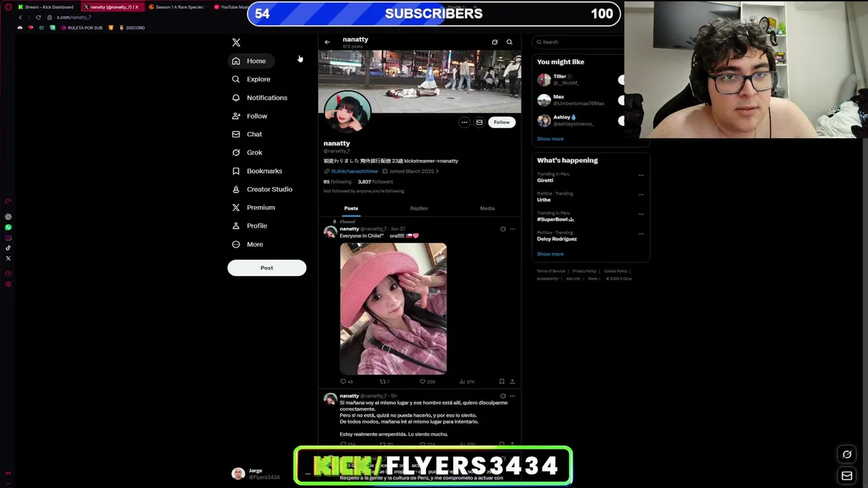This screenshot has width=868, height=488.
Task: Go to Home in the X sidebar
Action: (250, 61)
